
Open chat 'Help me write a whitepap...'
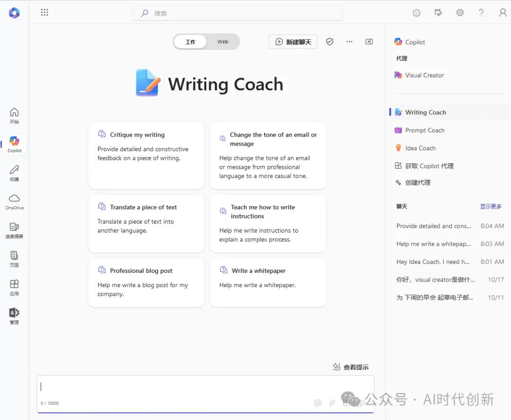pyautogui.click(x=450, y=244)
